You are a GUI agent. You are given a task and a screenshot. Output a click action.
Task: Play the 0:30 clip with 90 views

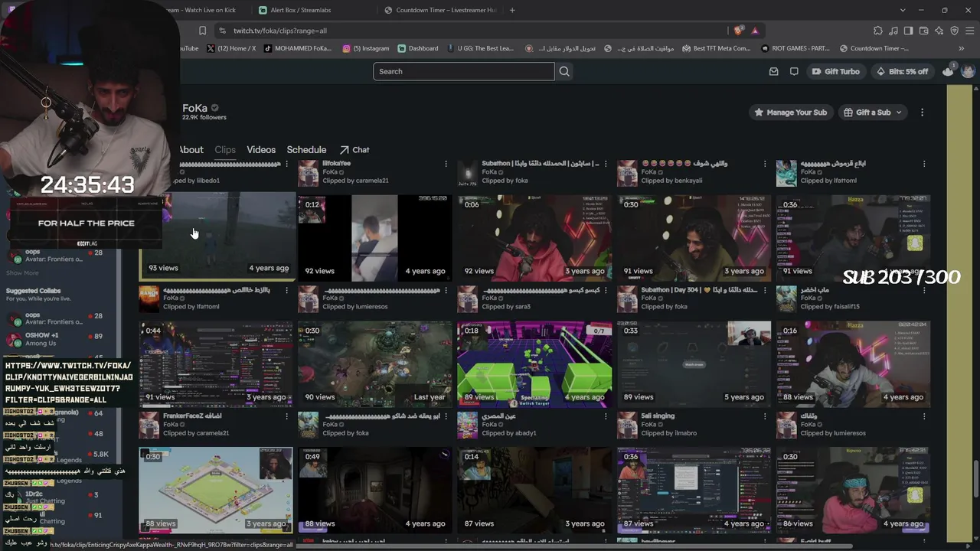(375, 364)
